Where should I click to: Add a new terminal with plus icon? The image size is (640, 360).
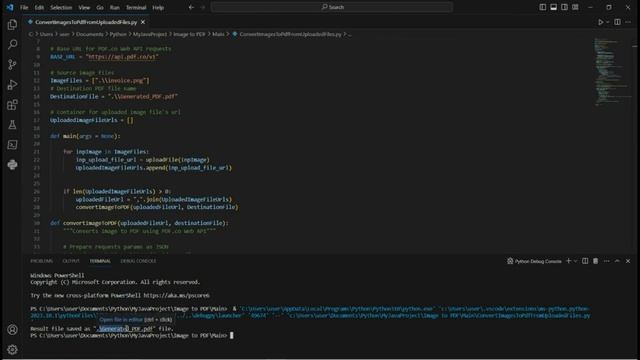(568, 261)
